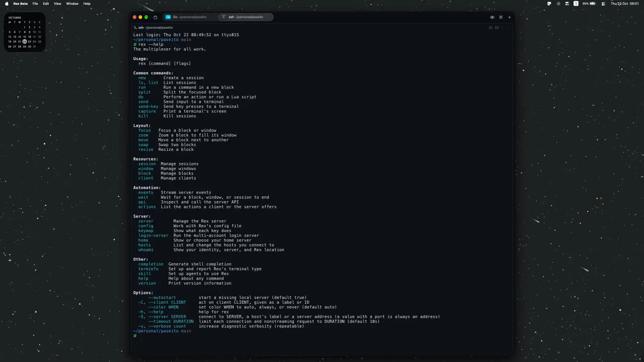Viewport: 644px width, 362px height.
Task: Click the Go icon on the first tab
Action: coord(168,17)
